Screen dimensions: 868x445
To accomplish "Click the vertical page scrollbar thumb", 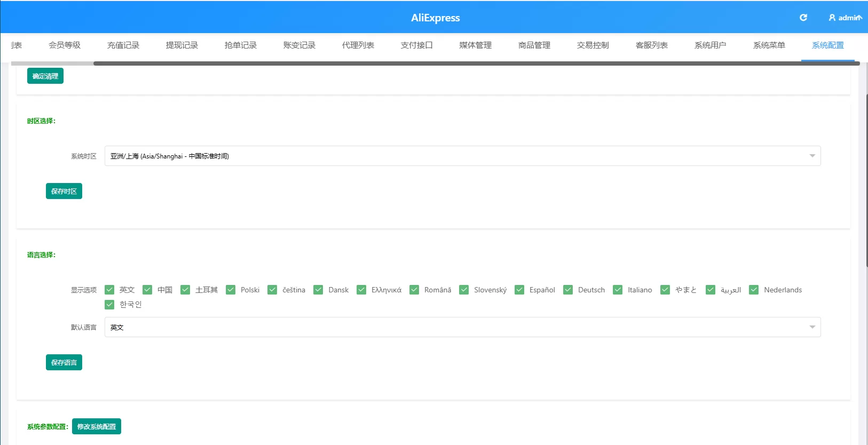I will point(866,180).
